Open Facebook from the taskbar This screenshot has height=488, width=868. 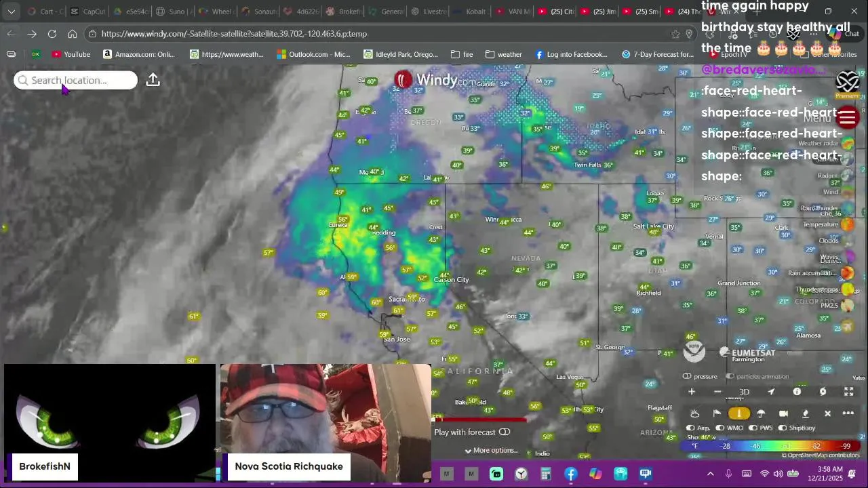tap(570, 474)
